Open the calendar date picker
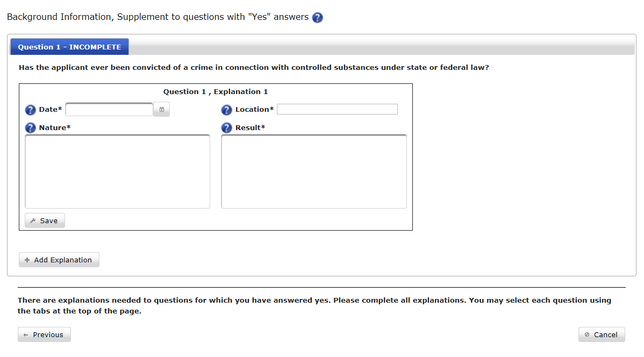 (x=162, y=110)
